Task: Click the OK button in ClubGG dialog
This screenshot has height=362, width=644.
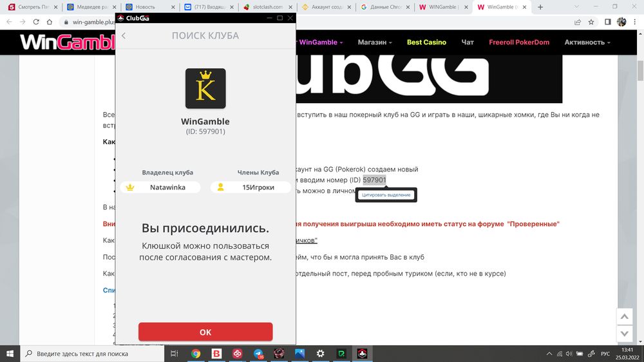Action: pos(205,332)
